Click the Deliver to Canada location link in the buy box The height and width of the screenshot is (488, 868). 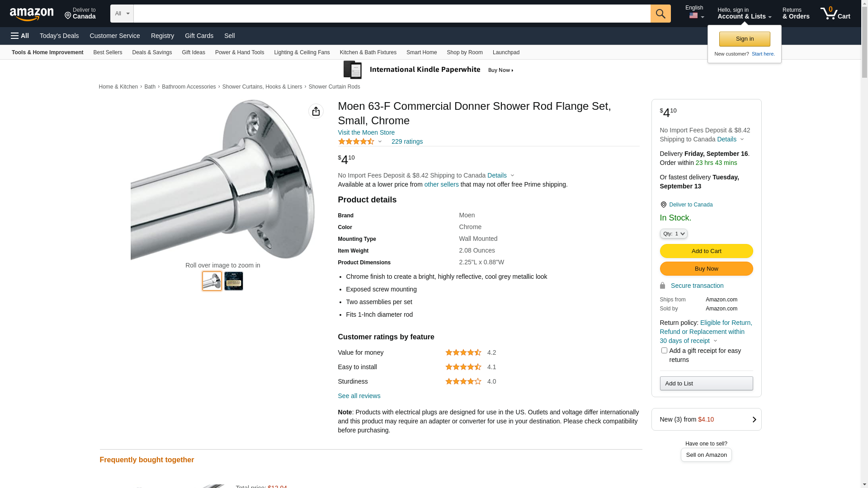(x=690, y=205)
